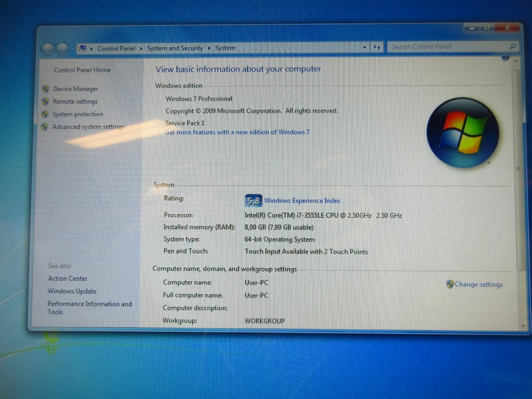Click the search magnifier icon
Viewport: 532px width, 399px height.
coord(513,47)
